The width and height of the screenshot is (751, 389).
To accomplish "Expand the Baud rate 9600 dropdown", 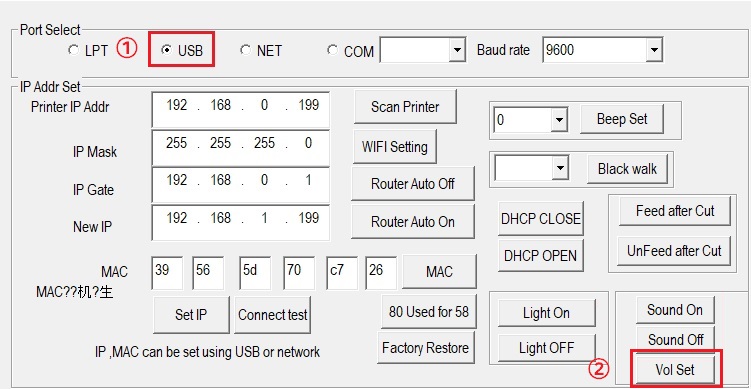I will [654, 50].
